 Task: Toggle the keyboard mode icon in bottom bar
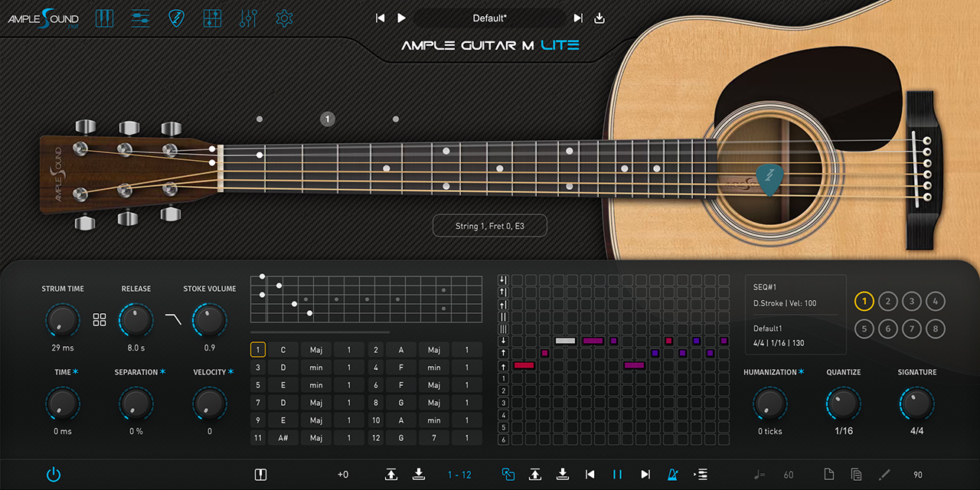click(x=260, y=475)
